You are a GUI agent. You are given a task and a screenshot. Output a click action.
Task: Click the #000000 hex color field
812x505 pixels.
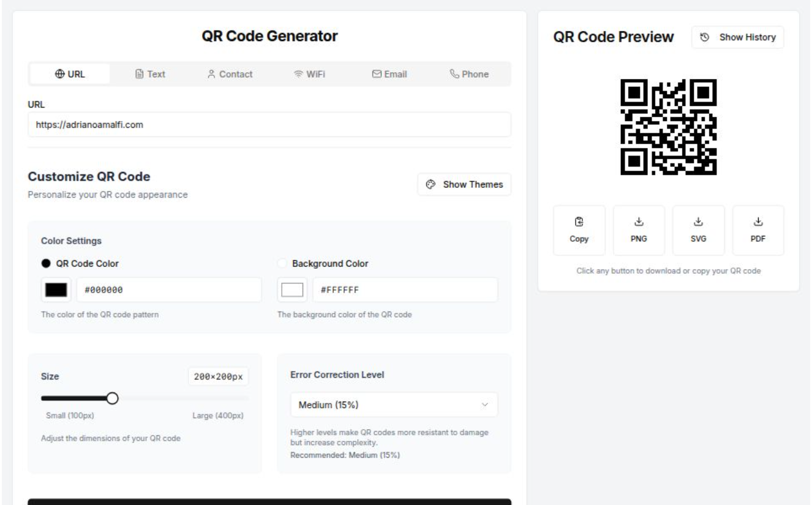pos(169,290)
